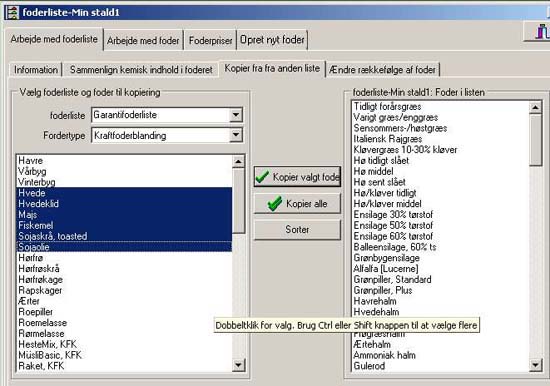Click the left feed list scrollbar thumb
550x386 pixels.
(x=239, y=200)
